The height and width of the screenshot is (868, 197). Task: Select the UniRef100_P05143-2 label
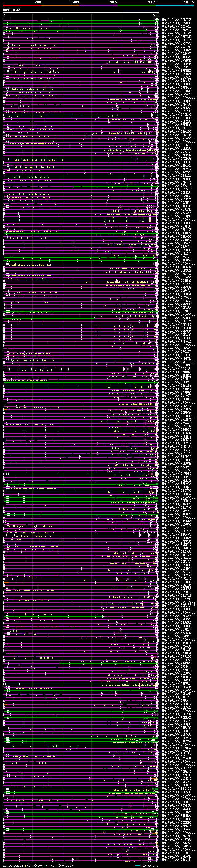coord(179,362)
